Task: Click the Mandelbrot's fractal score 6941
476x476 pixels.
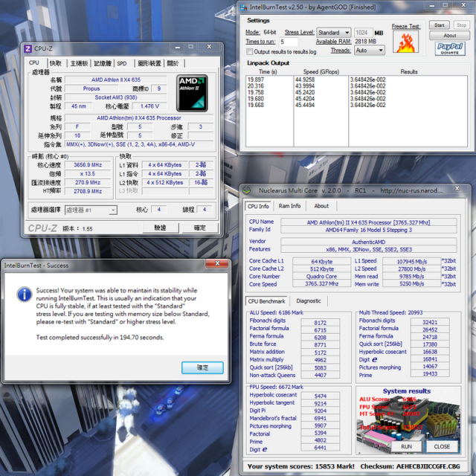Action: click(321, 418)
